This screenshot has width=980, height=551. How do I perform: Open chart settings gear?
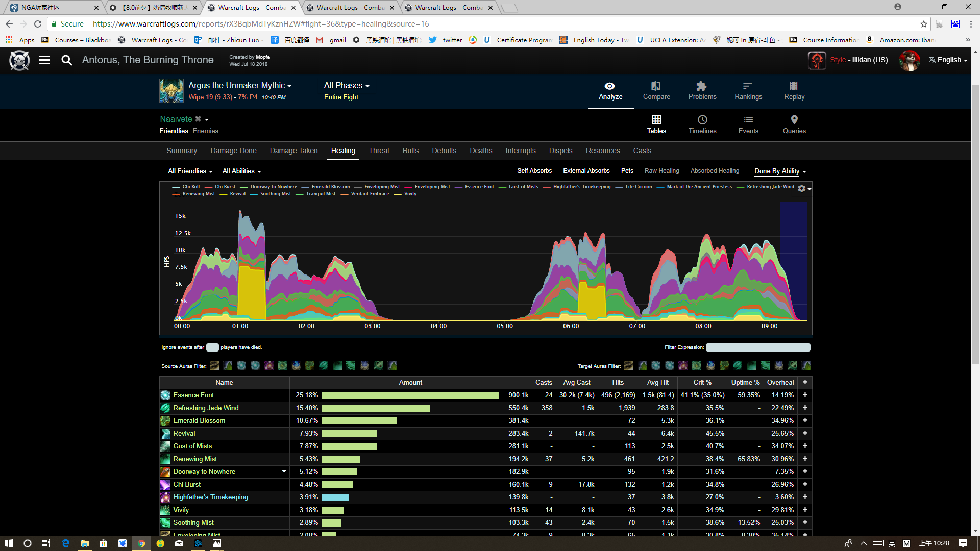click(x=802, y=189)
